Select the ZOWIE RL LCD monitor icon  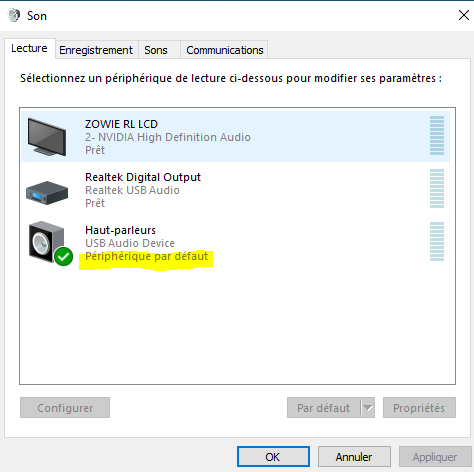click(x=47, y=137)
